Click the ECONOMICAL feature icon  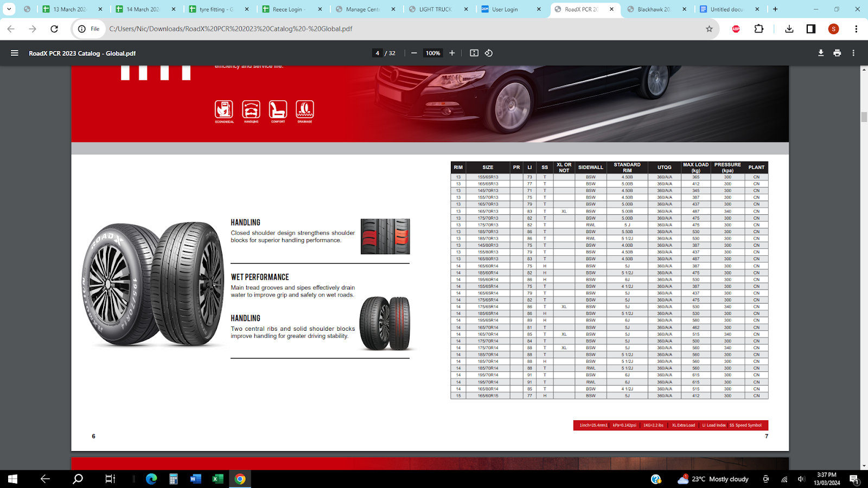[224, 112]
